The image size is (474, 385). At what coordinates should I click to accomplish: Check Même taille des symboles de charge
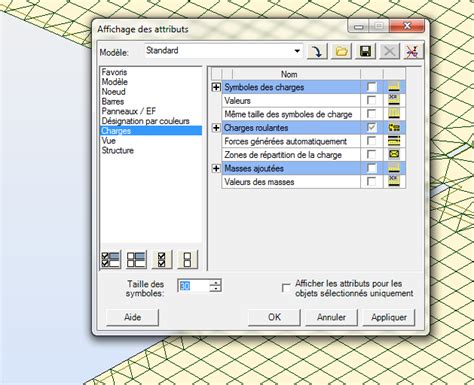tap(371, 114)
